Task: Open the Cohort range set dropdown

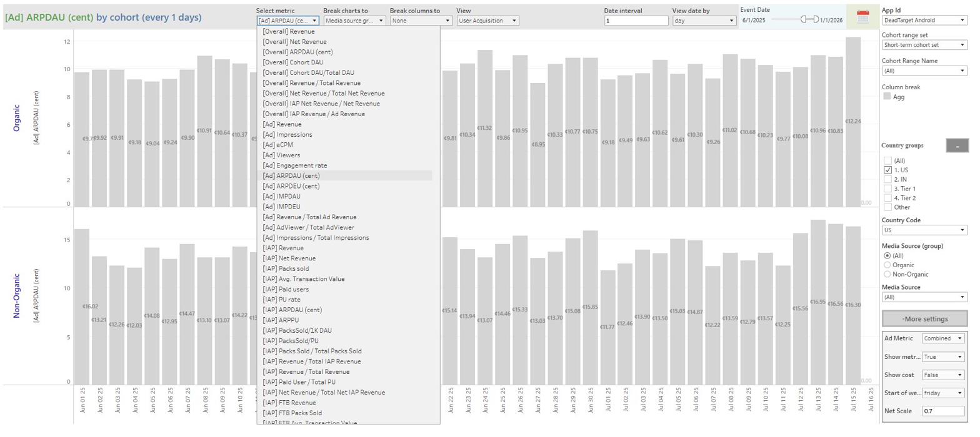Action: point(924,45)
